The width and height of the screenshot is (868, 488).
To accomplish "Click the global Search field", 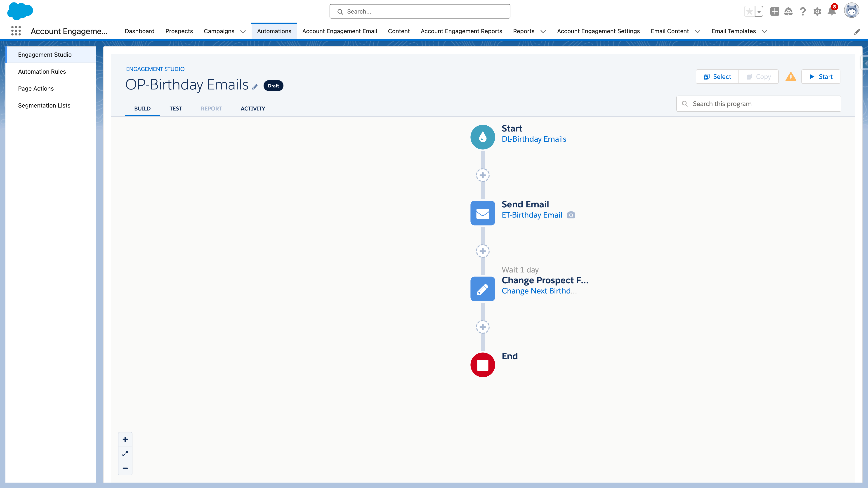I will pyautogui.click(x=420, y=12).
